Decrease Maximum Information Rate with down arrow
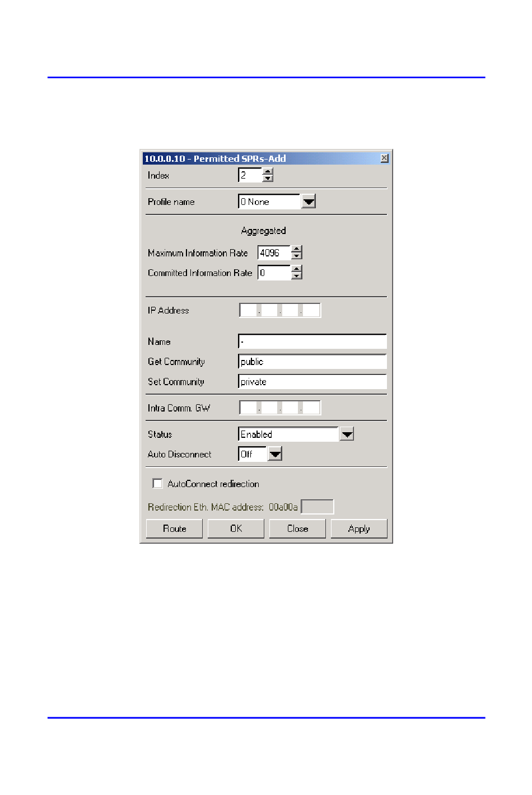 pos(297,256)
